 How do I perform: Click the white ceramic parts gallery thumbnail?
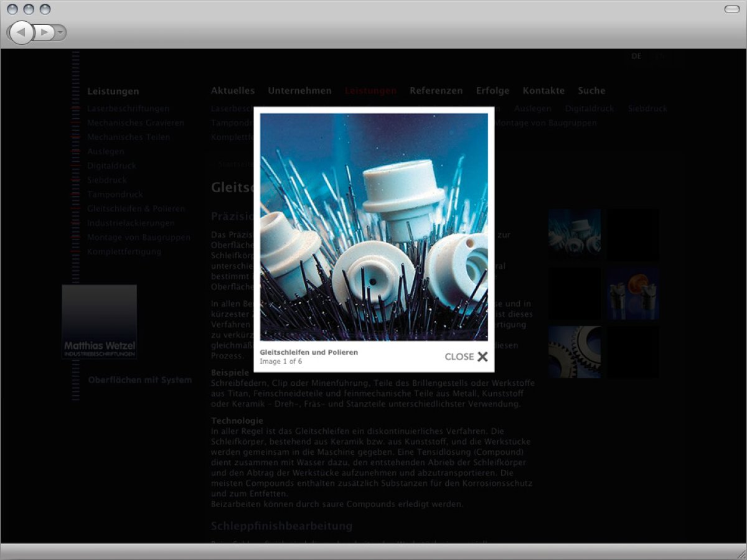point(575,234)
